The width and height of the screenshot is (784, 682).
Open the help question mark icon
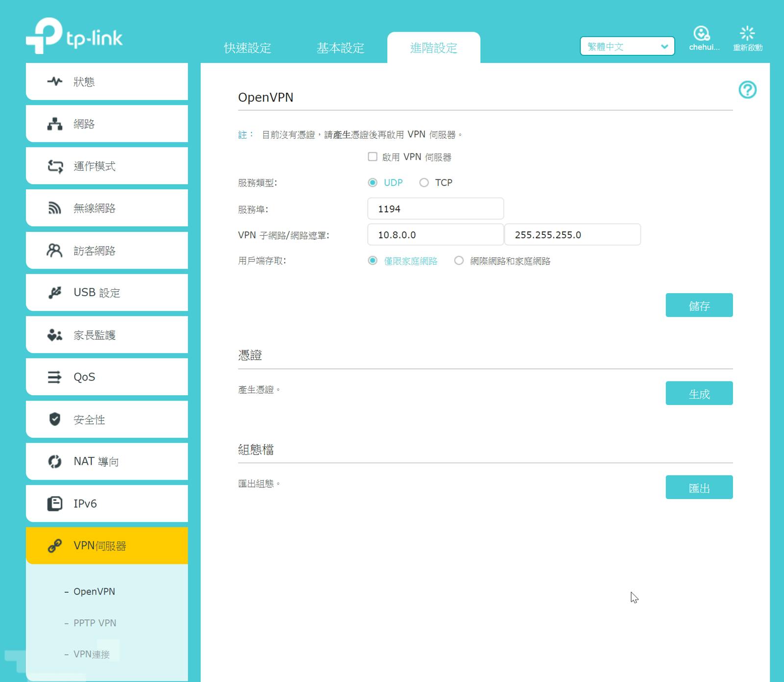[x=747, y=90]
